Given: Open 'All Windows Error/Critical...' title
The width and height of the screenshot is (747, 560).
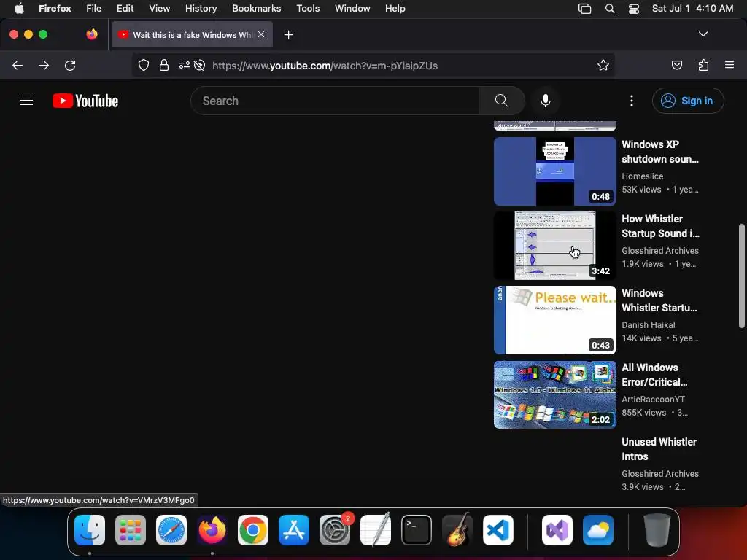Looking at the screenshot, I should pos(654,375).
